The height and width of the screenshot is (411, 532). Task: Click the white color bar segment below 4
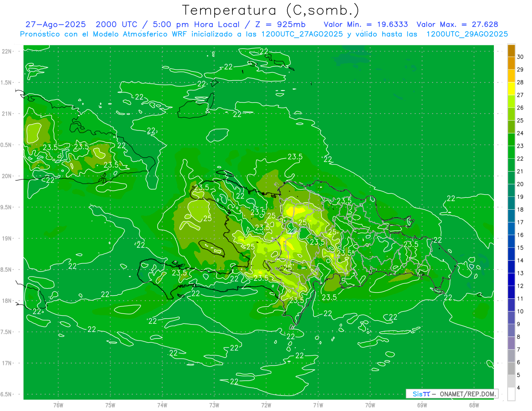(511, 394)
